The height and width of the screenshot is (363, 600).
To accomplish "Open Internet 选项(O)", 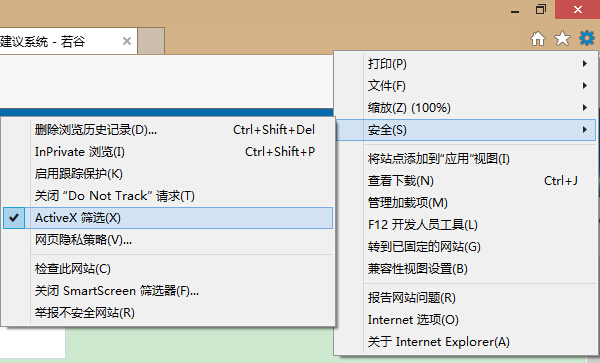I will click(x=465, y=320).
